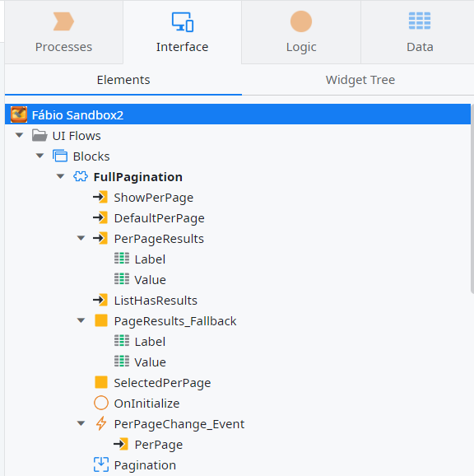Click the Blocks flow icon

pos(60,156)
